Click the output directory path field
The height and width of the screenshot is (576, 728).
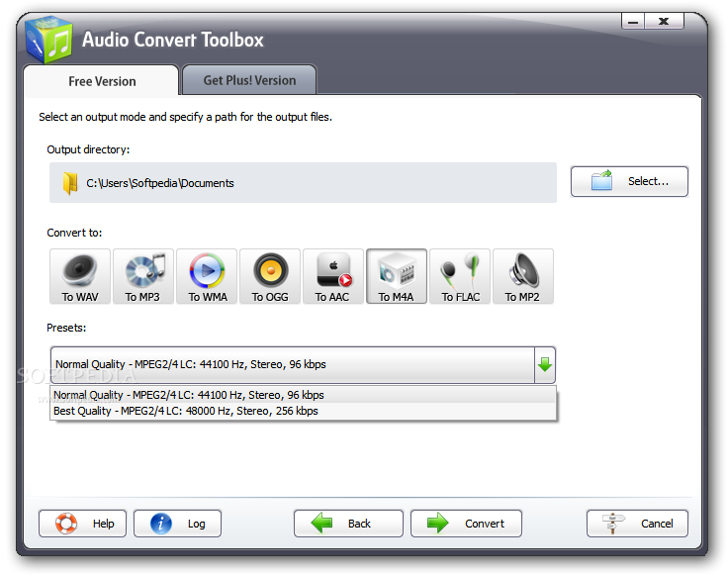[x=303, y=182]
